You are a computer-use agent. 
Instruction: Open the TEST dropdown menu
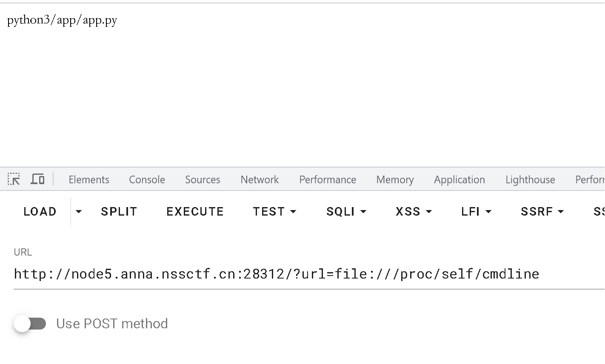(274, 211)
